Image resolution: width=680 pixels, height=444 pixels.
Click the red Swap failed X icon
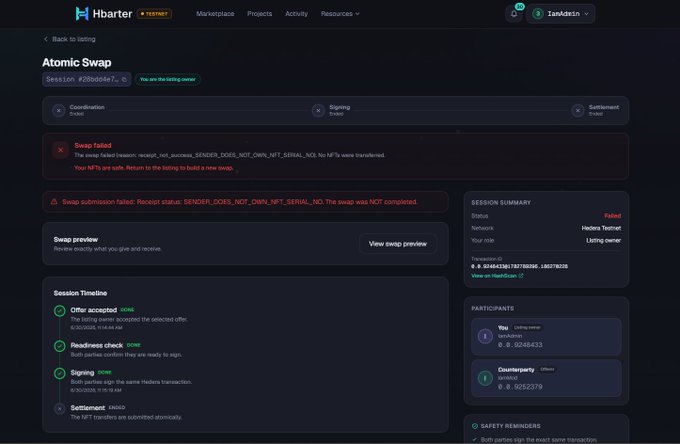60,150
